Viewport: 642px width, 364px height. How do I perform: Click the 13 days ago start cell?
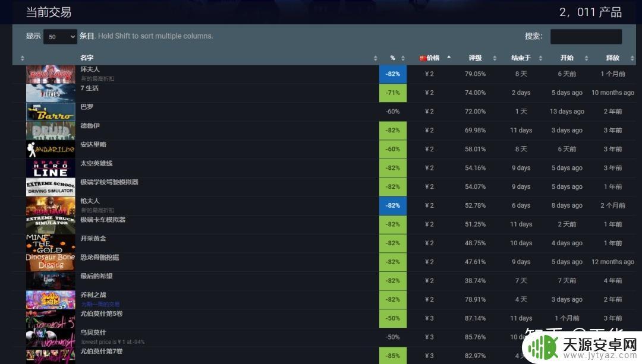[567, 112]
